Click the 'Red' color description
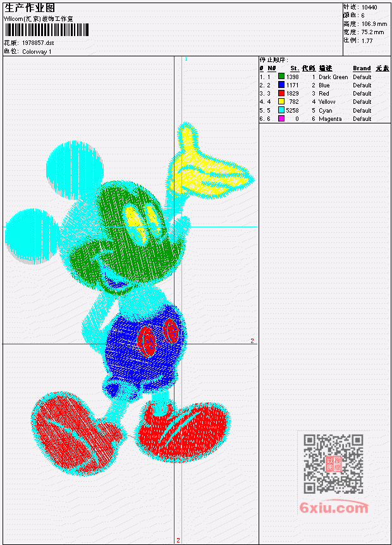 pyautogui.click(x=324, y=94)
